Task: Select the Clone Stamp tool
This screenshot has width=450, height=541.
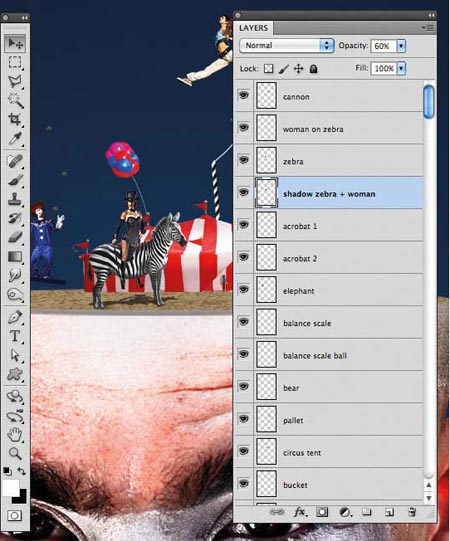Action: tap(15, 199)
